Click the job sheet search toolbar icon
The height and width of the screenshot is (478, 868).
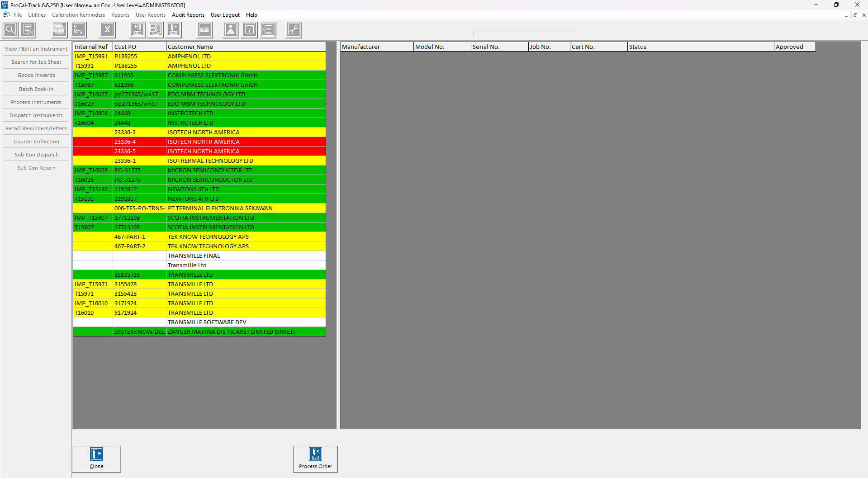28,30
